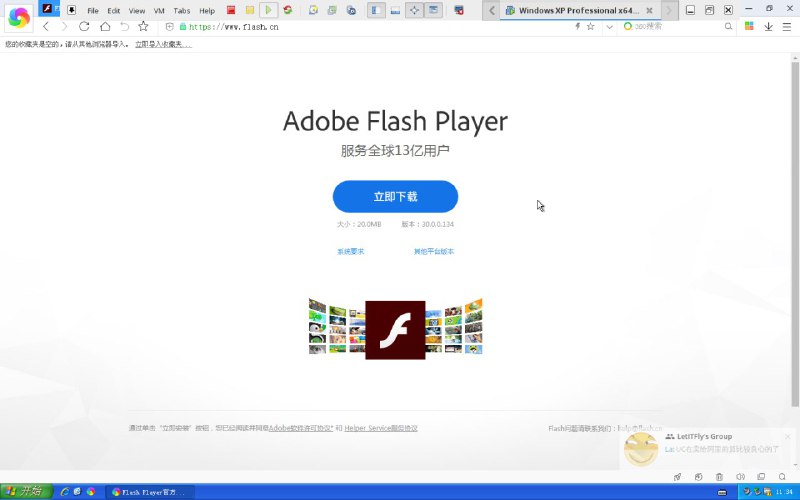800x500 pixels.
Task: Toggle the VMware sidebar library view
Action: [x=377, y=10]
